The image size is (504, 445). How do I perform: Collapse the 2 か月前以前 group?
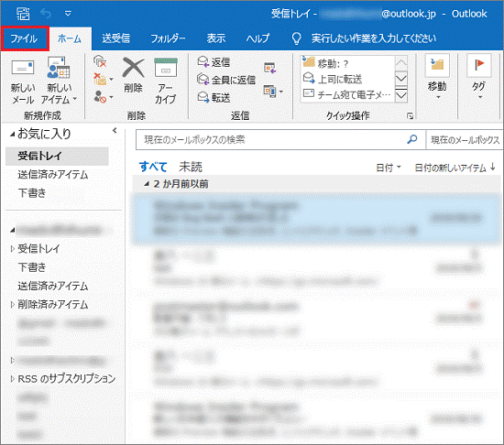point(147,184)
